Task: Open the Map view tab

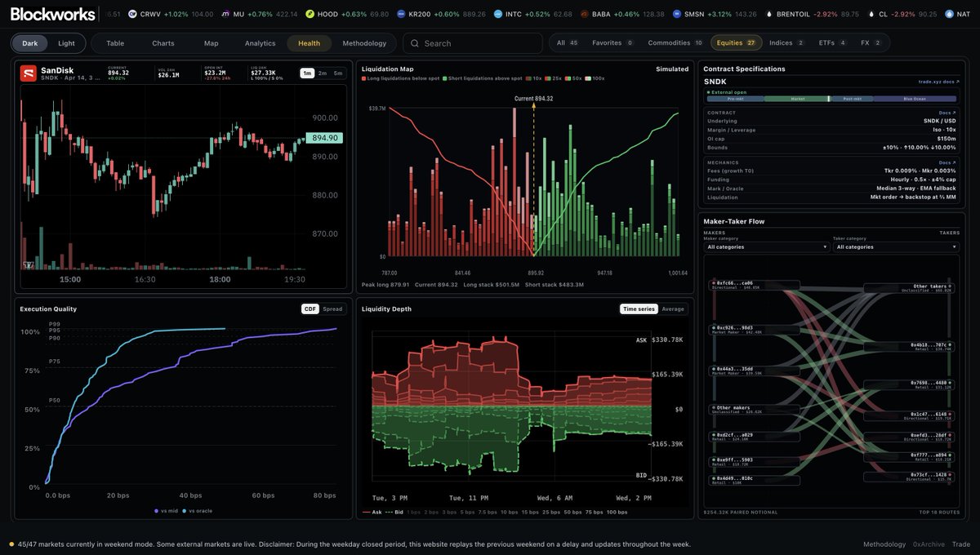Action: pos(211,43)
